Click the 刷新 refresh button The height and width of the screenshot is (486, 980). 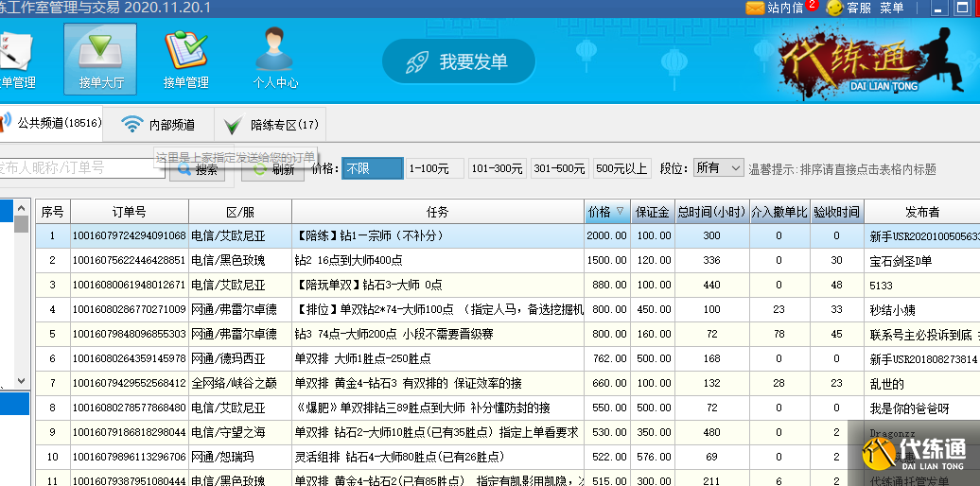(x=271, y=169)
